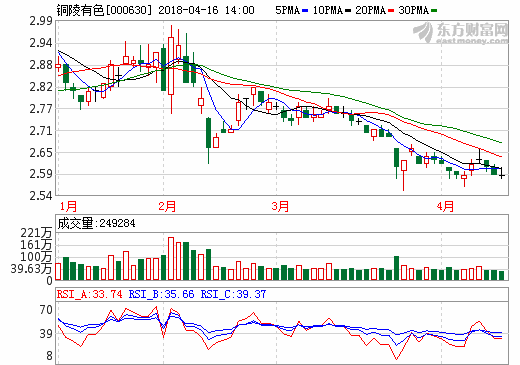The height and width of the screenshot is (365, 520).
Task: Click the 2.88 price axis label
Action: (x=41, y=65)
